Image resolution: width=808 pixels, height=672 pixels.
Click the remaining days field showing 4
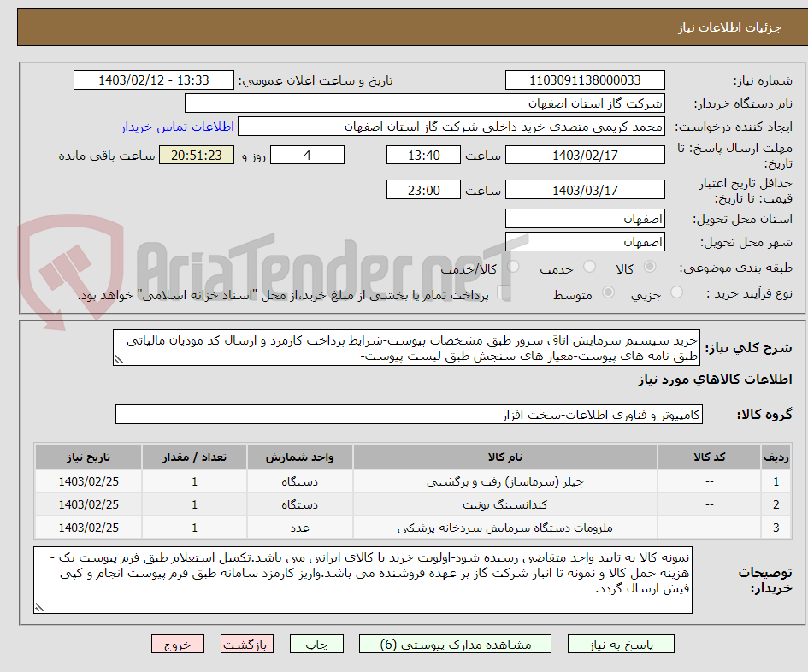[x=307, y=155]
